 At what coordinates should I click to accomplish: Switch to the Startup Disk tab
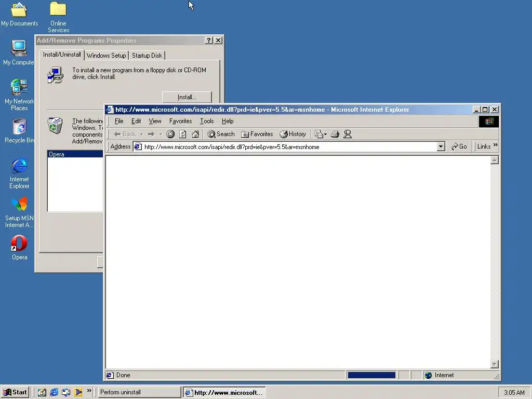coord(147,55)
